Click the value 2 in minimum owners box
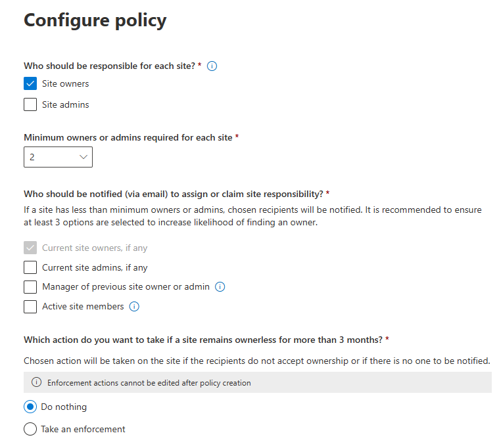499x448 pixels. (32, 157)
